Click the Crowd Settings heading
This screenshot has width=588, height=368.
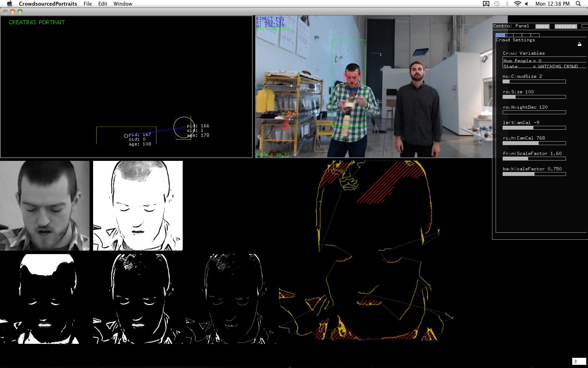(x=515, y=40)
